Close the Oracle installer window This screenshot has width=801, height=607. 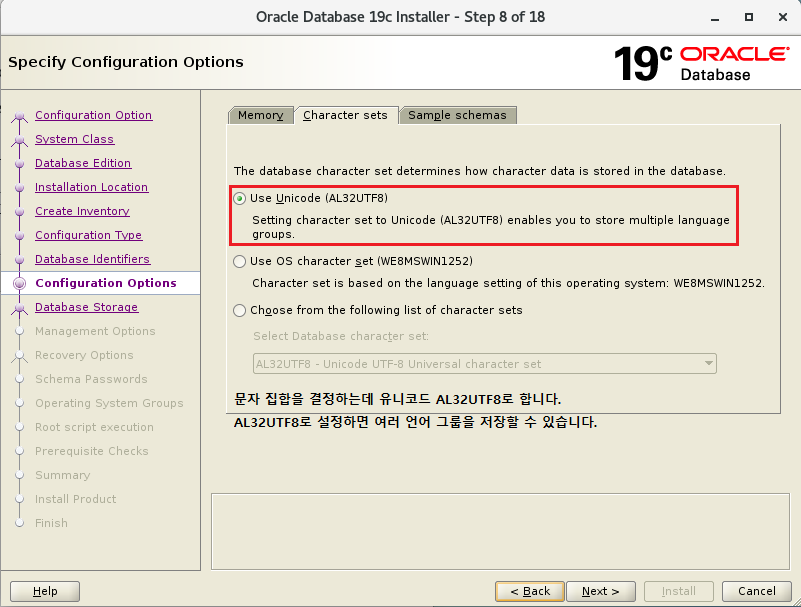pos(783,17)
